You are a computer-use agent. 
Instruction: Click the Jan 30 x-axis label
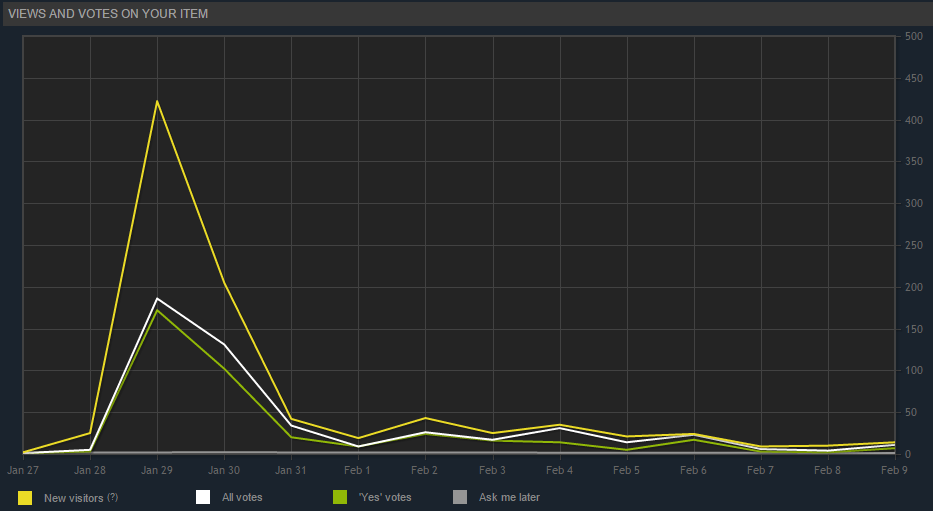coord(224,470)
